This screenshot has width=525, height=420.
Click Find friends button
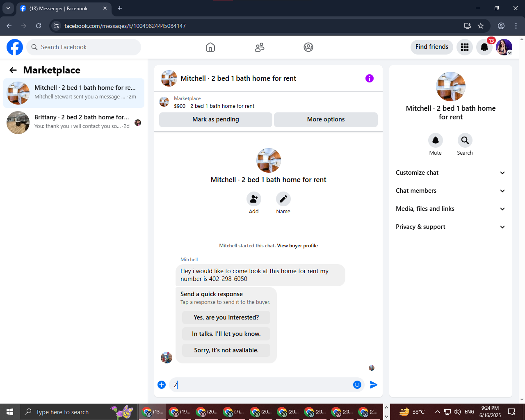tap(432, 47)
